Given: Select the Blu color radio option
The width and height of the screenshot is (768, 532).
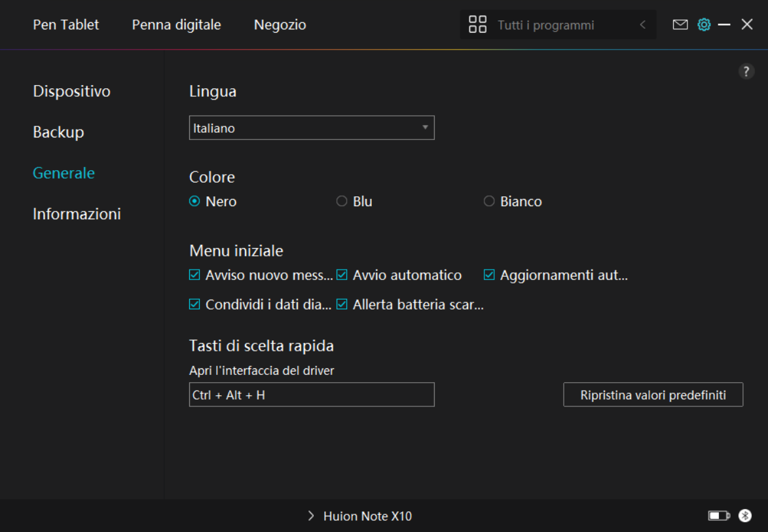Looking at the screenshot, I should [x=342, y=202].
